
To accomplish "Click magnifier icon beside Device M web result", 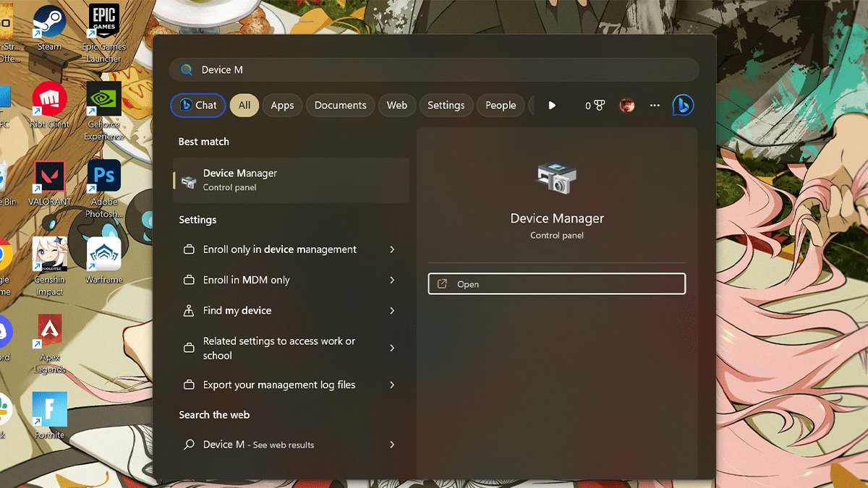I will click(x=189, y=445).
